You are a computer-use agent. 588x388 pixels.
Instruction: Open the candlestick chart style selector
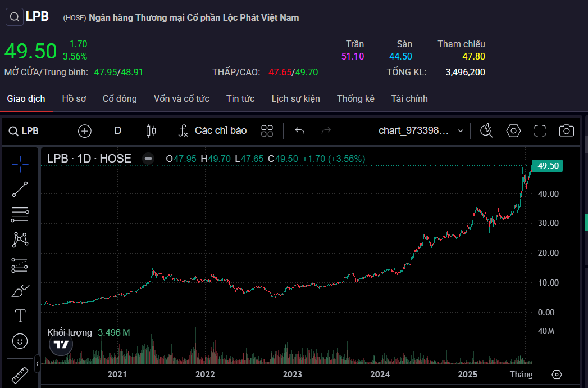(151, 131)
